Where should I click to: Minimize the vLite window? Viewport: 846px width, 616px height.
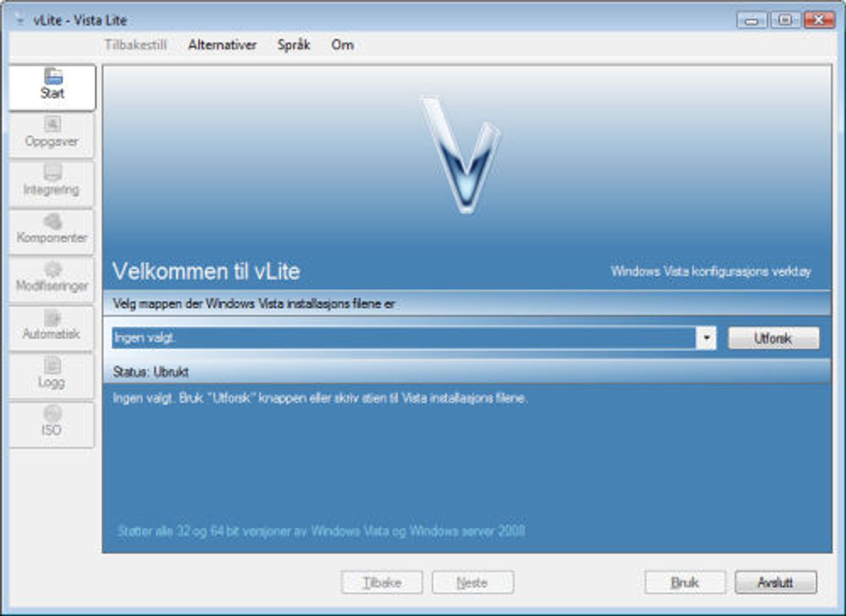click(x=751, y=20)
